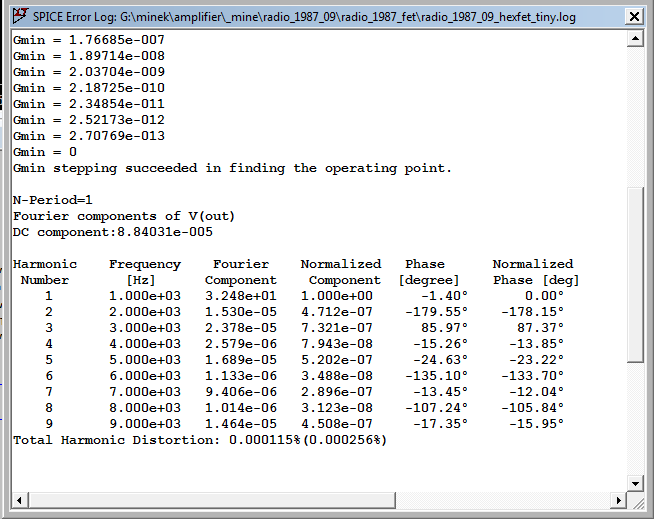Click the normalized phase value -178.15°
654x519 pixels.
tap(533, 312)
